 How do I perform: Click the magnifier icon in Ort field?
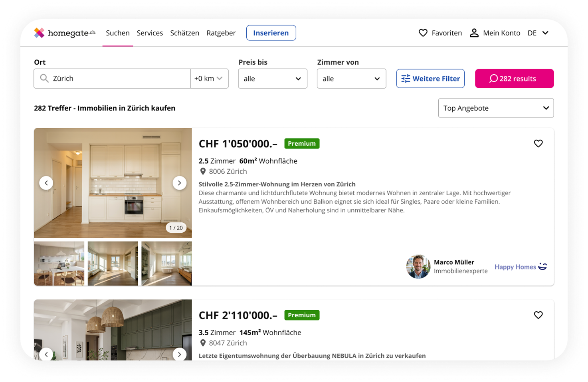click(44, 78)
